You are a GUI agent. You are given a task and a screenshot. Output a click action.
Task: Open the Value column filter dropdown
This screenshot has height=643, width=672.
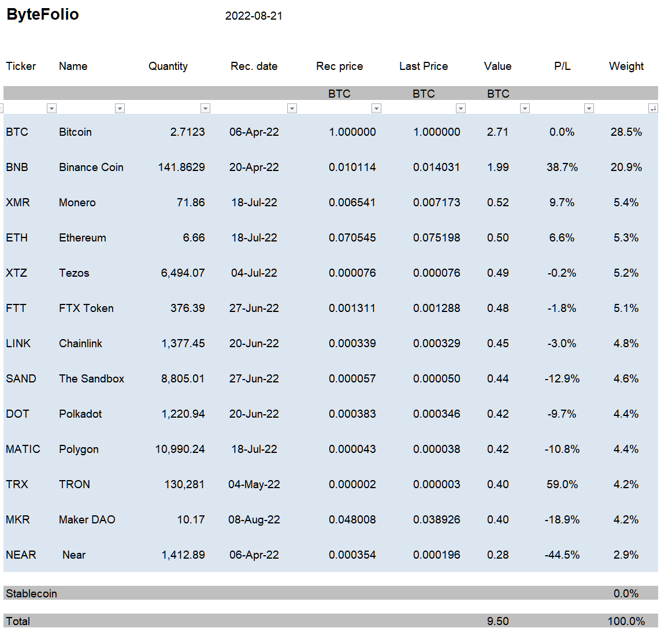point(525,109)
